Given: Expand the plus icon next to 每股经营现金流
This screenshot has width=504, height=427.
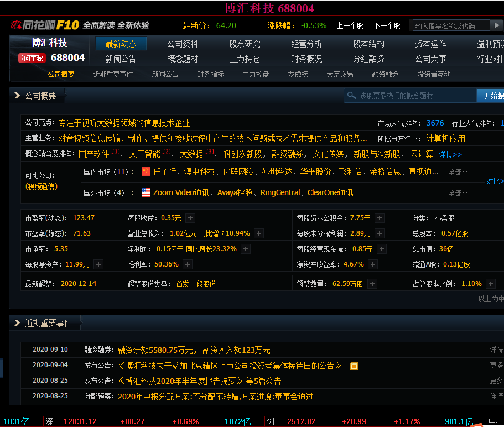Looking at the screenshot, I should coord(382,249).
